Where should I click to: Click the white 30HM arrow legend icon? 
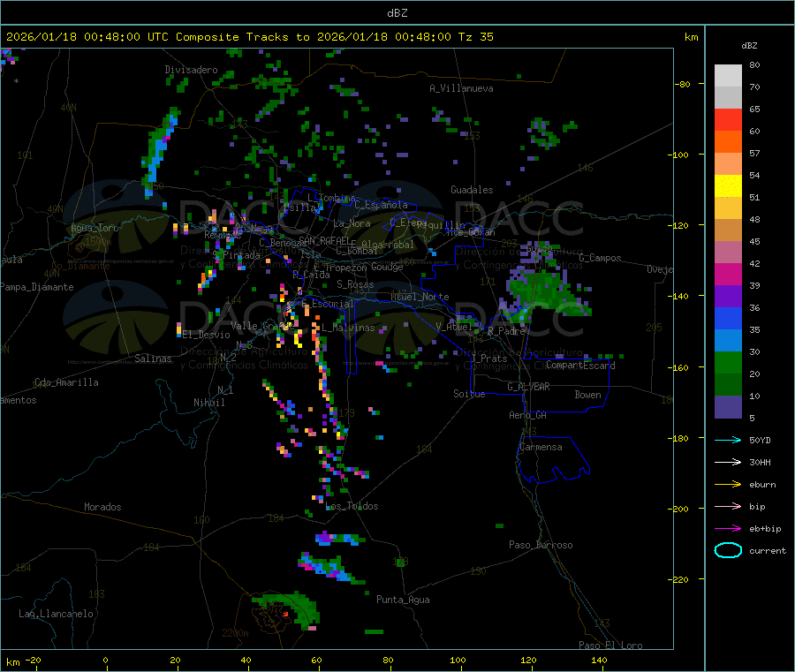(728, 462)
